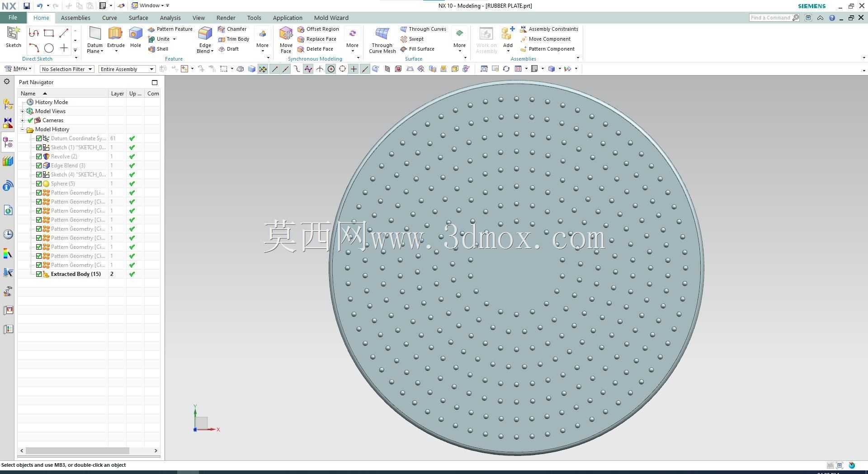Expand the Model Views tree node
The width and height of the screenshot is (868, 474).
[23, 111]
